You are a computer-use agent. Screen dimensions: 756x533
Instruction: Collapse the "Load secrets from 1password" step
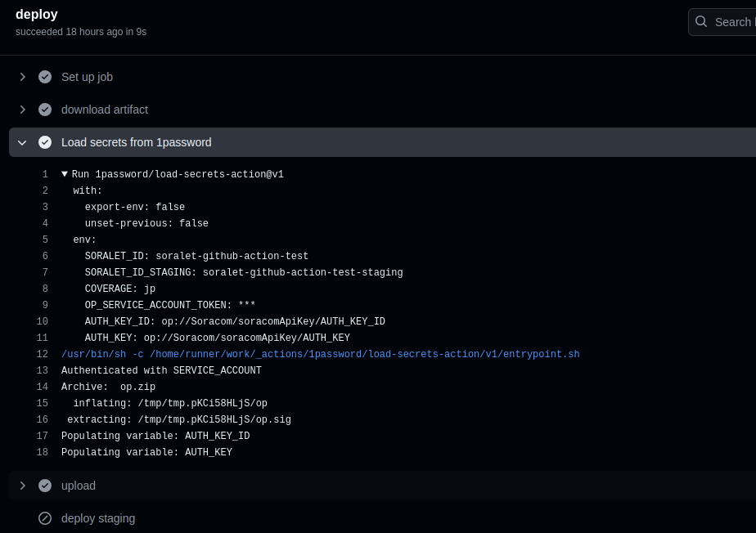[x=22, y=142]
